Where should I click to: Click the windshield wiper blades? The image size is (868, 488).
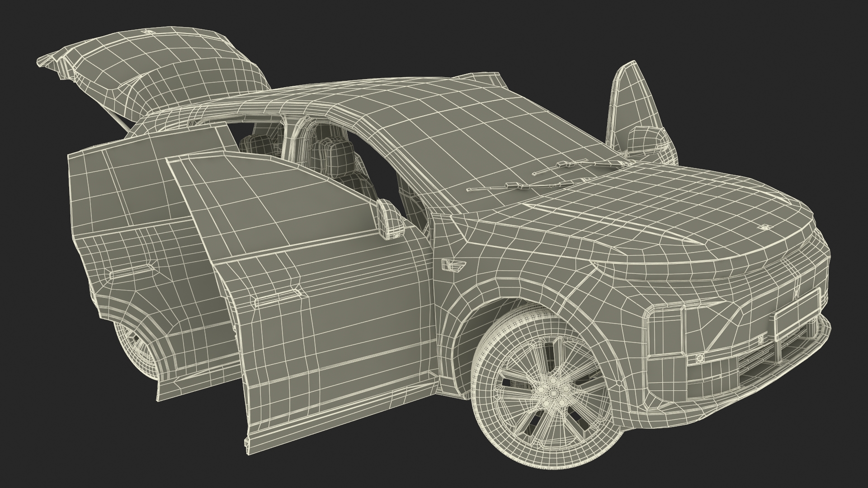(547, 176)
